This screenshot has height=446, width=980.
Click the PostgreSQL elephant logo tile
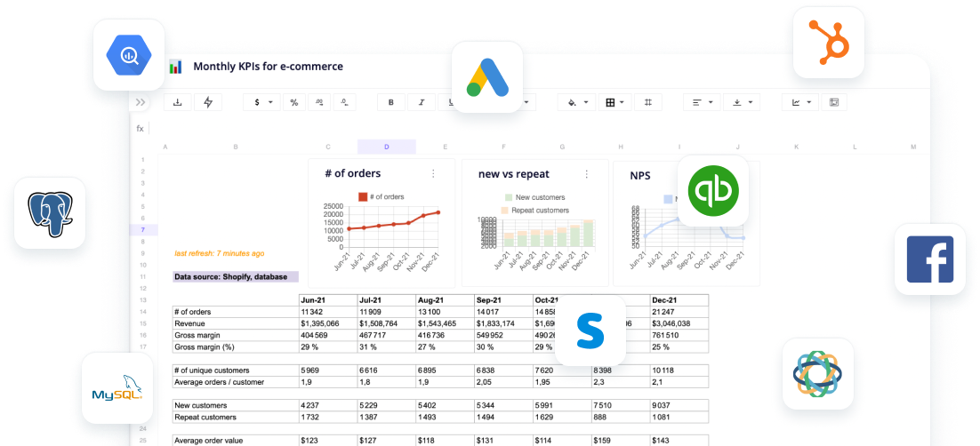50,213
